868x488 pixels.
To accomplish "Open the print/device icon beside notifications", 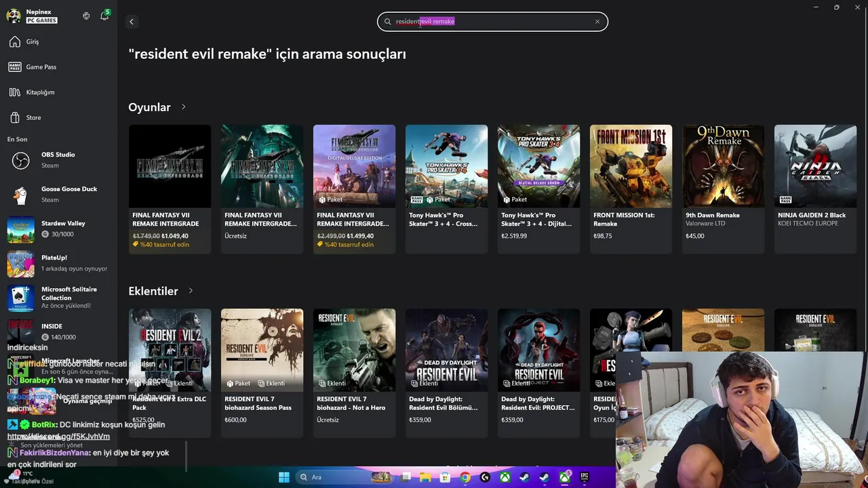I will (x=86, y=16).
